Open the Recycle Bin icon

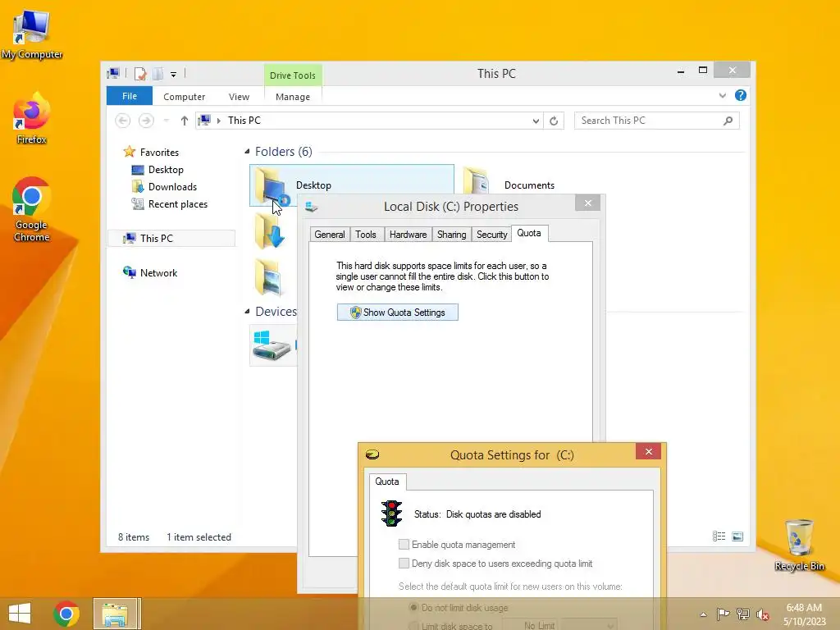click(799, 545)
